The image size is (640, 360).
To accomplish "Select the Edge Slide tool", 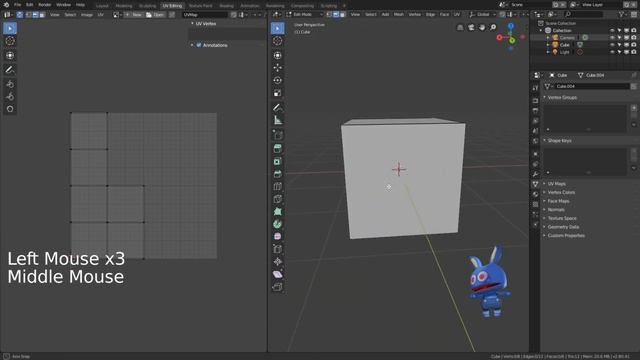I will coord(278,249).
